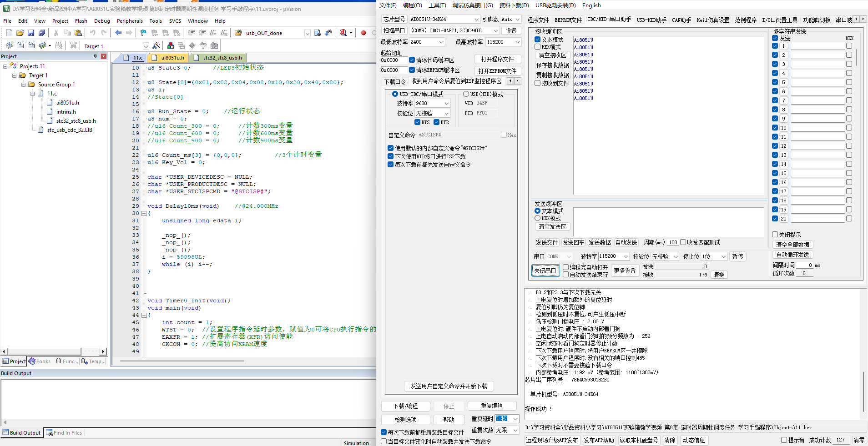Click the Build target icon
The height and width of the screenshot is (446, 868).
[20, 45]
